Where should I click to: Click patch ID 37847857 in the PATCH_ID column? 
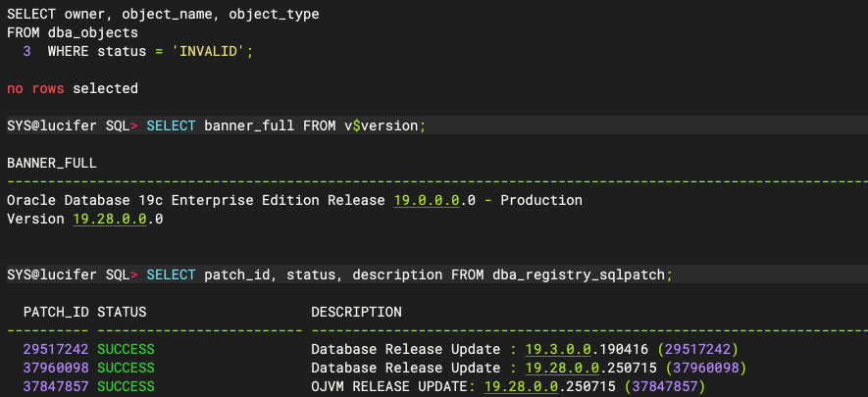pyautogui.click(x=56, y=386)
